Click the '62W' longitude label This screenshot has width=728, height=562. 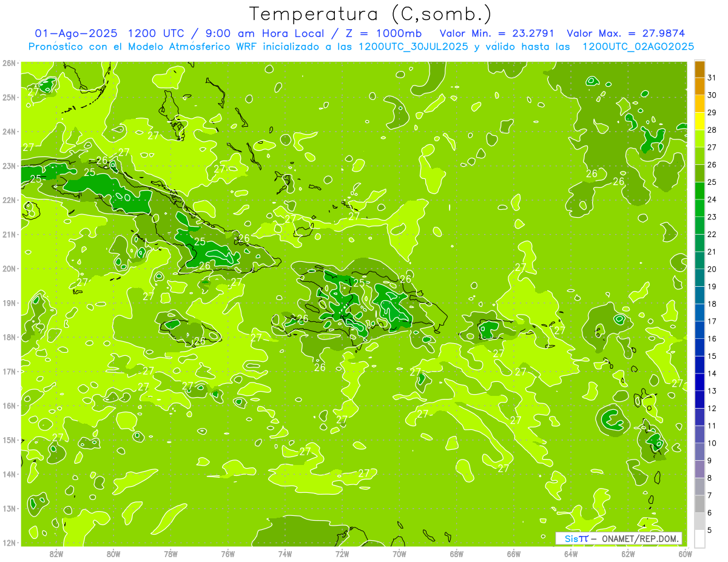coord(628,554)
